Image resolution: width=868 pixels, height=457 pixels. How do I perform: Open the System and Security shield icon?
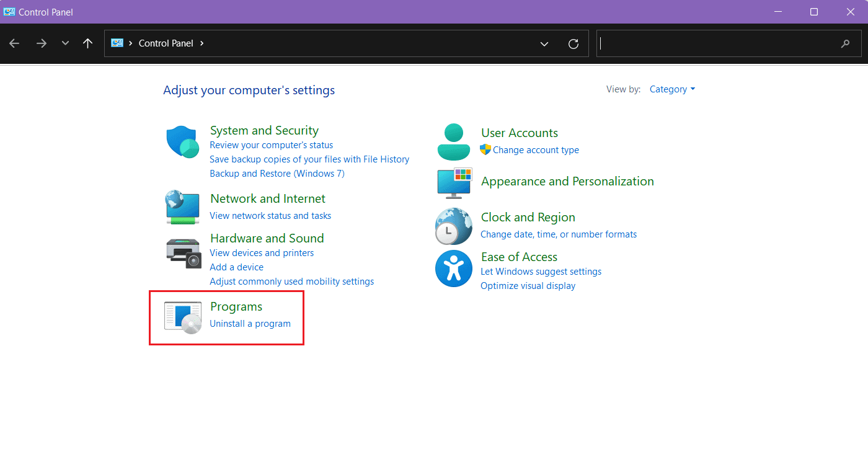pyautogui.click(x=182, y=141)
